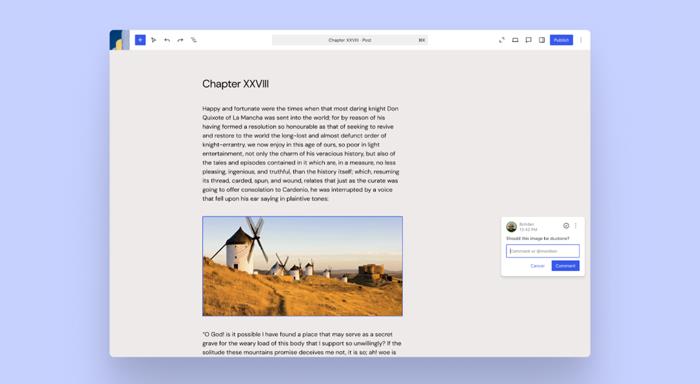Open the block inserter plus button
The image size is (700, 384).
pyautogui.click(x=140, y=40)
